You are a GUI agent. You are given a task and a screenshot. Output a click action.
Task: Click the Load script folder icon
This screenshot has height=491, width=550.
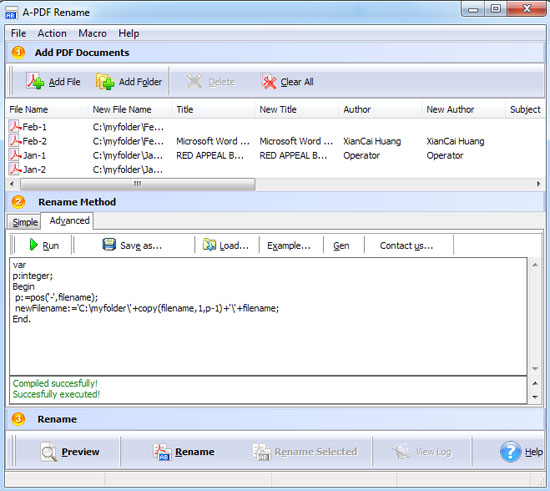[209, 245]
